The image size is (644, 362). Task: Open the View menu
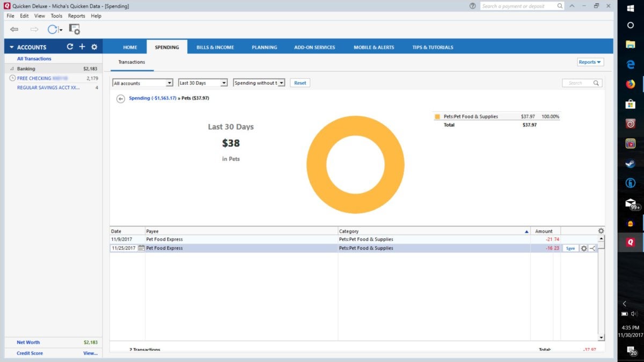(x=40, y=16)
